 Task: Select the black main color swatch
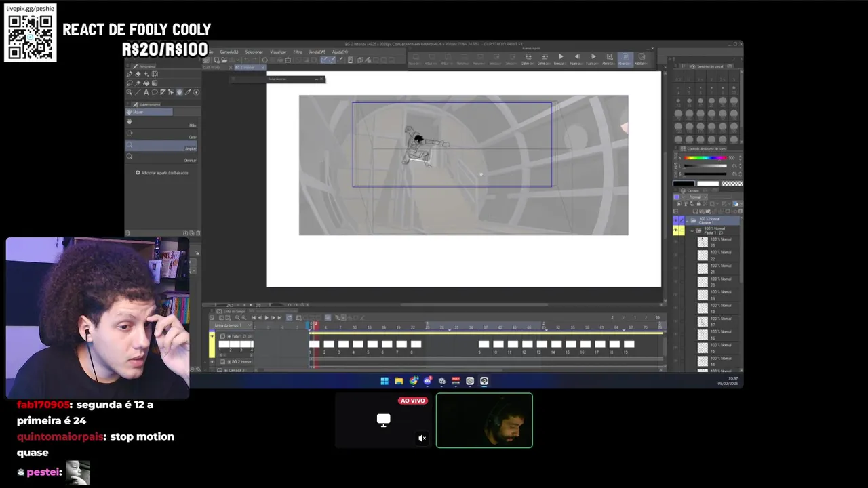(x=684, y=184)
